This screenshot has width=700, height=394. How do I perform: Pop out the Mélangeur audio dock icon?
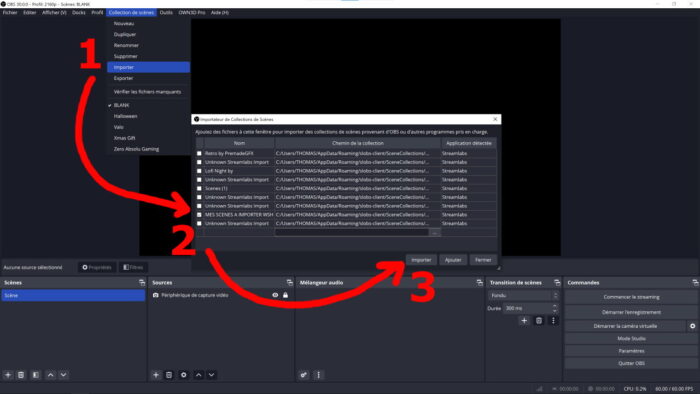coord(479,282)
